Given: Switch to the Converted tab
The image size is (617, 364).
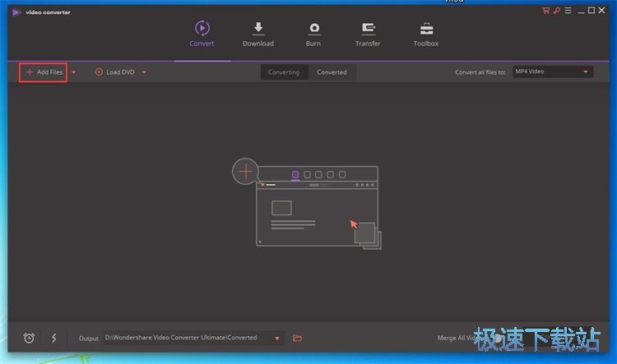Looking at the screenshot, I should pos(332,72).
